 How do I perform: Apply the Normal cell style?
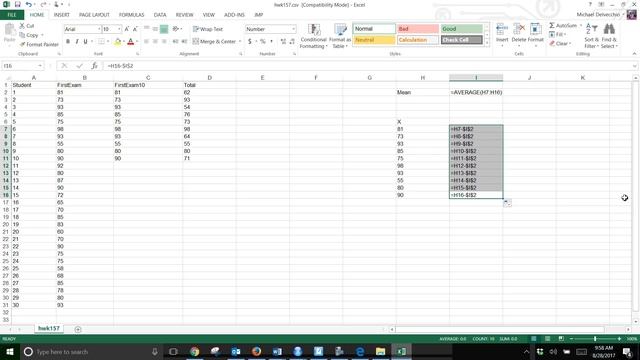click(374, 29)
